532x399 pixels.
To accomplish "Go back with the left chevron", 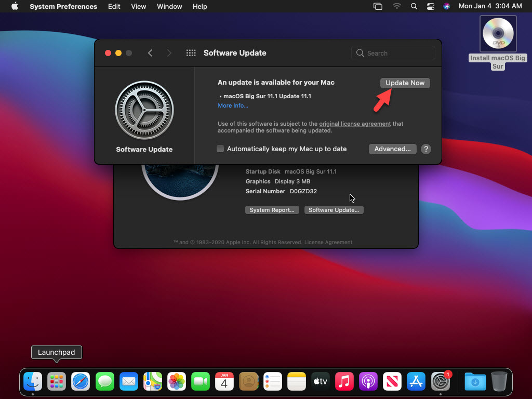I will (150, 53).
